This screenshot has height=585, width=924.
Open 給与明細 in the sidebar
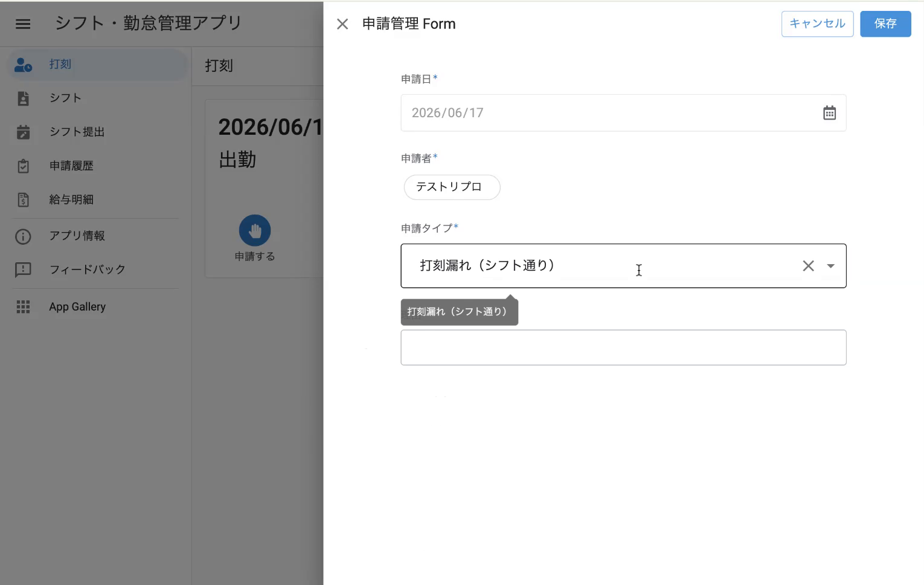click(98, 200)
